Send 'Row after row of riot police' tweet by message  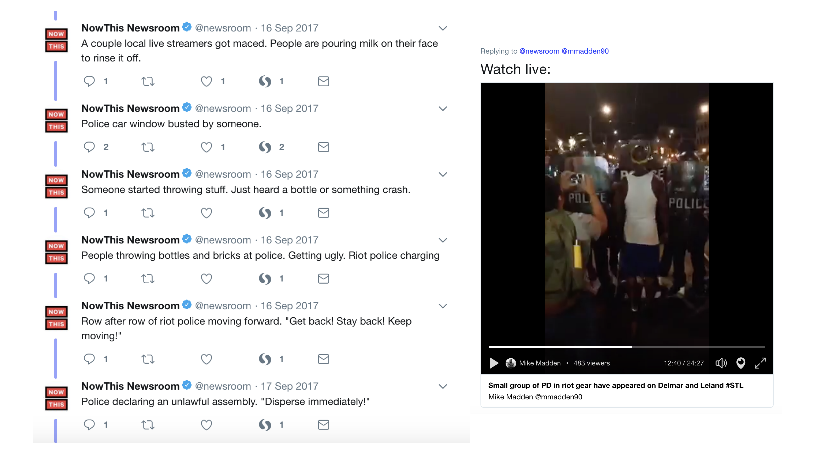pos(323,358)
